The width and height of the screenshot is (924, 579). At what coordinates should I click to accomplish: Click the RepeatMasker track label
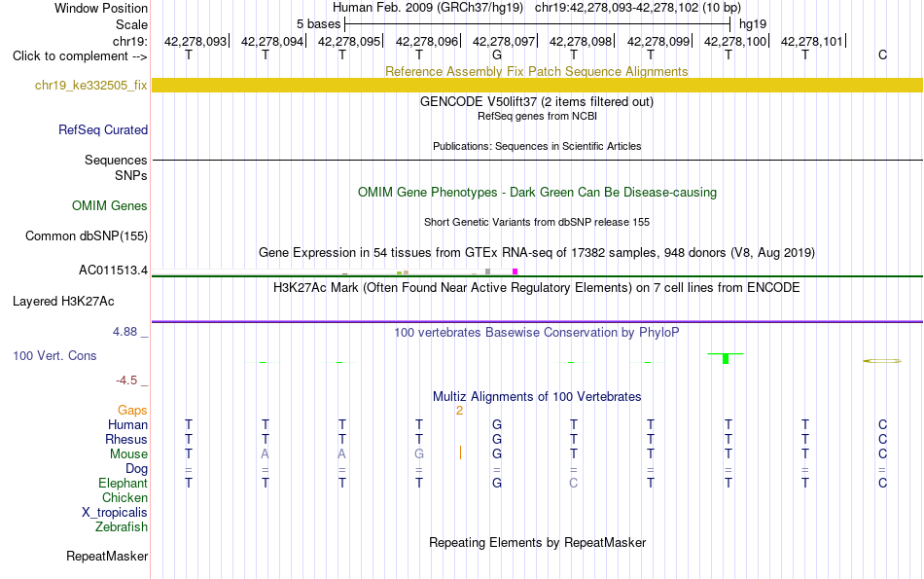click(107, 556)
